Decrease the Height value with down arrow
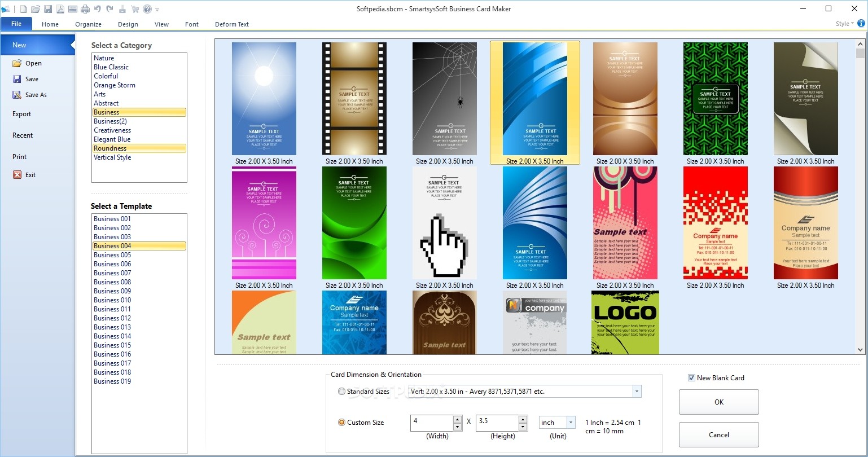Screen dimensions: 868x457 [x=523, y=427]
